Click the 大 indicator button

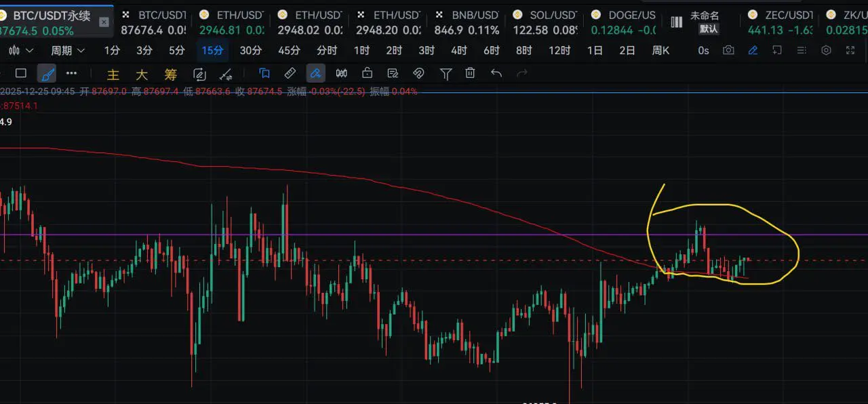pyautogui.click(x=142, y=74)
